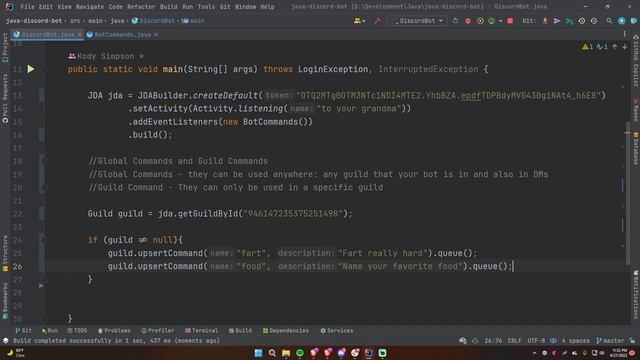640x360 pixels.
Task: Change the 4 spaces indent setting
Action: pyautogui.click(x=576, y=340)
